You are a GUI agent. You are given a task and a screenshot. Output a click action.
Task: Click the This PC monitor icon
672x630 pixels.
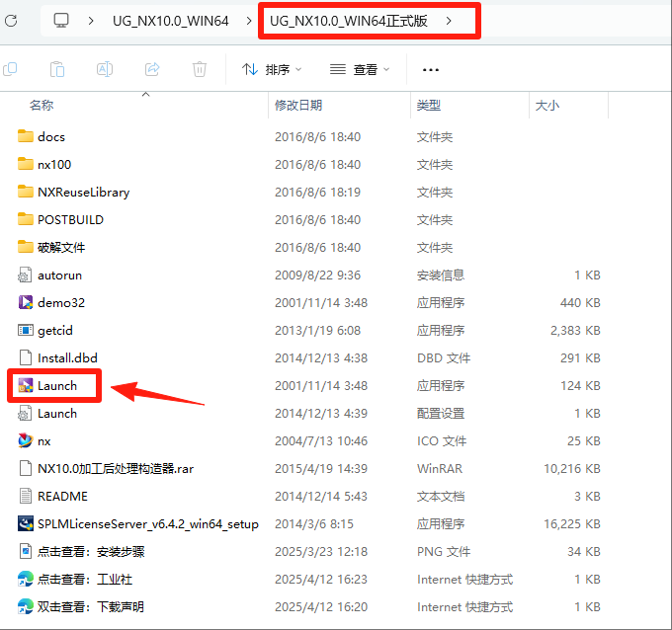click(61, 20)
